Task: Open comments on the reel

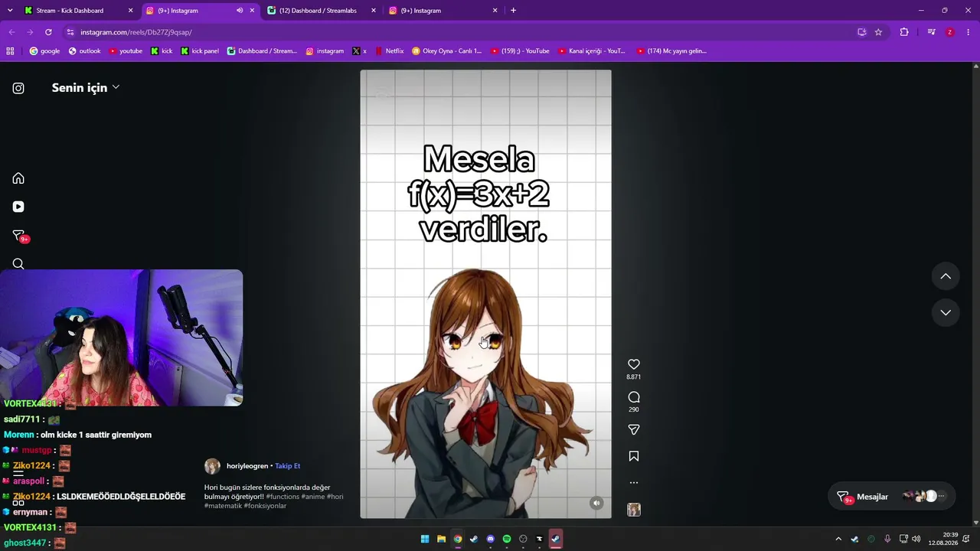Action: [x=634, y=397]
